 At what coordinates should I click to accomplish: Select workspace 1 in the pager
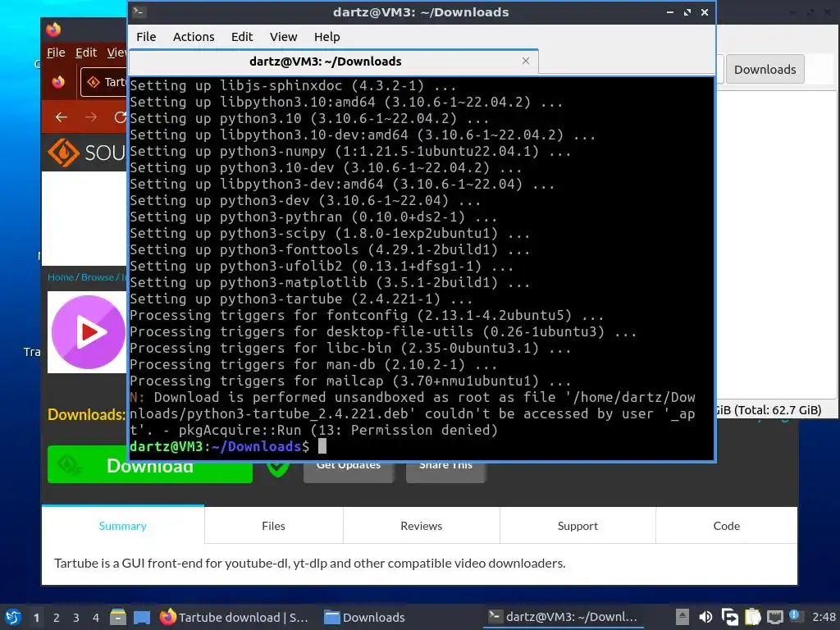tap(36, 618)
